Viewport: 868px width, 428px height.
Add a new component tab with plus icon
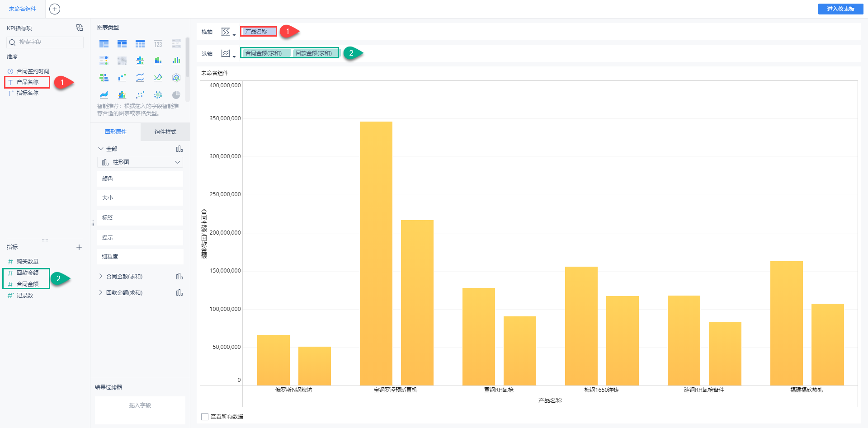55,9
